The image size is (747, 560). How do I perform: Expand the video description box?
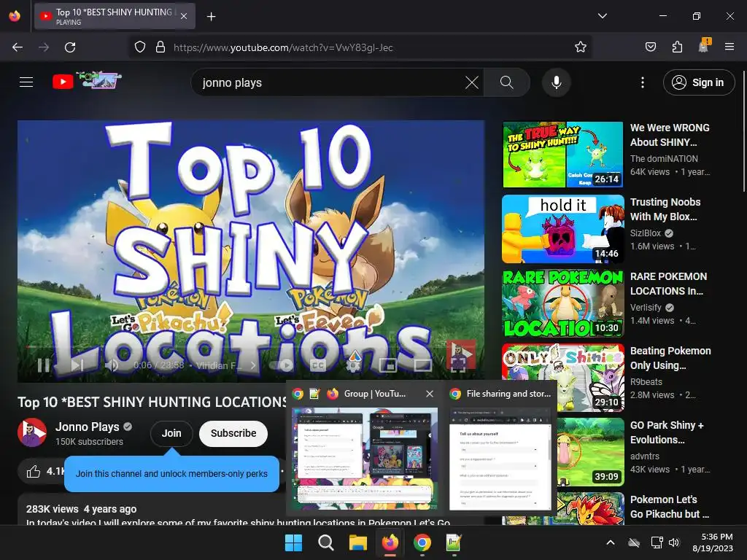[x=252, y=510]
